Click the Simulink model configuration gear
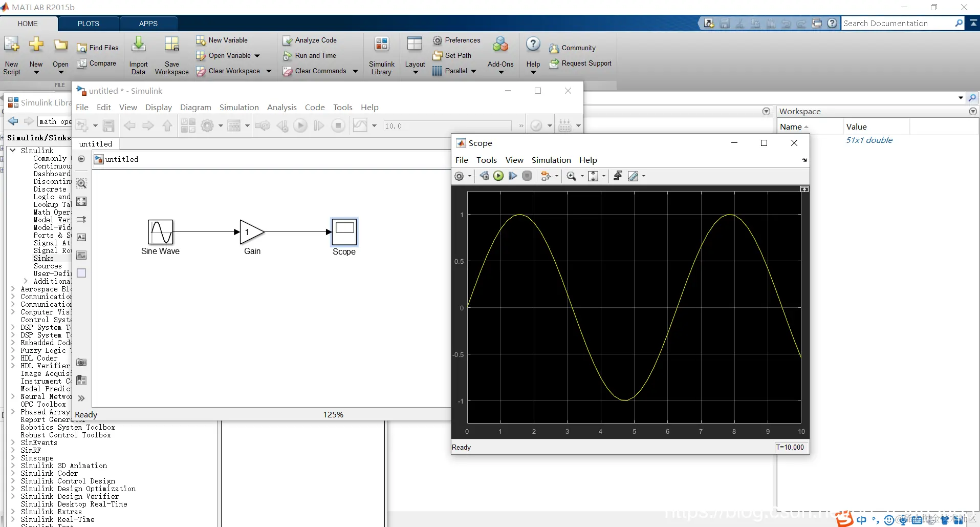Screen dimensions: 980x527 pos(207,125)
